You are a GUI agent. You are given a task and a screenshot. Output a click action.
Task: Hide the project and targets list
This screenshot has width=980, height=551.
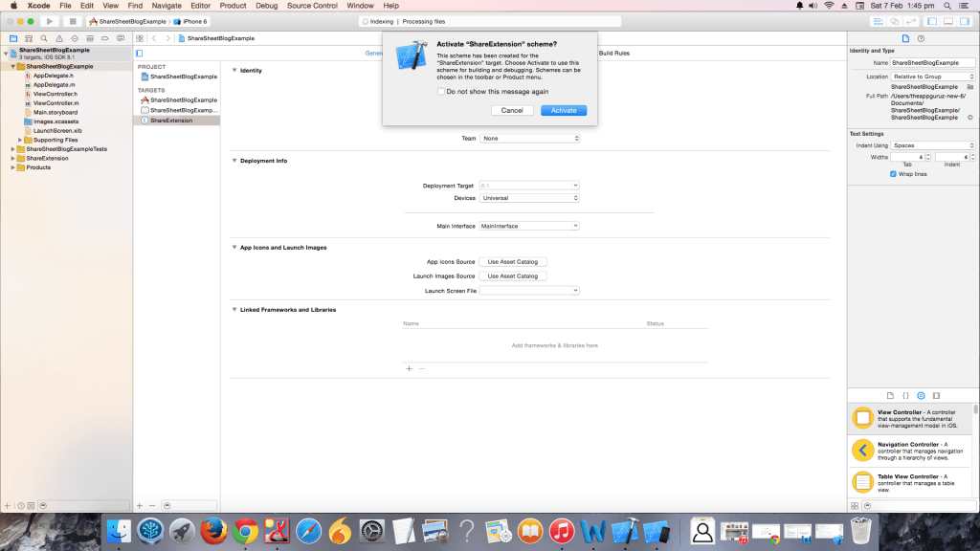coord(140,54)
